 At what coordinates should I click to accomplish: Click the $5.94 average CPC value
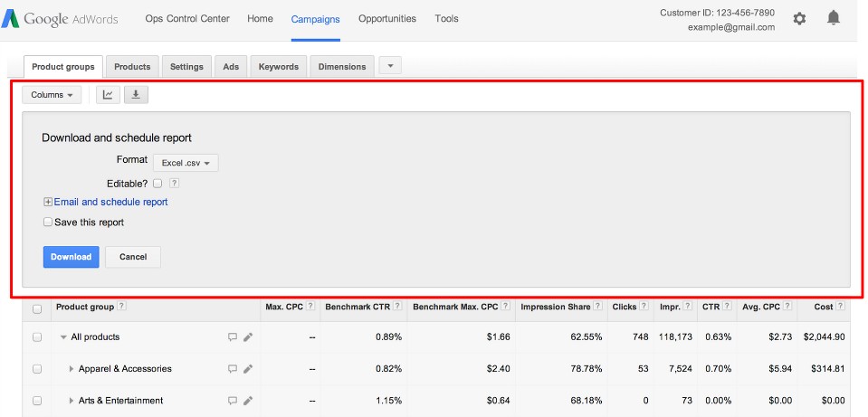(x=780, y=369)
